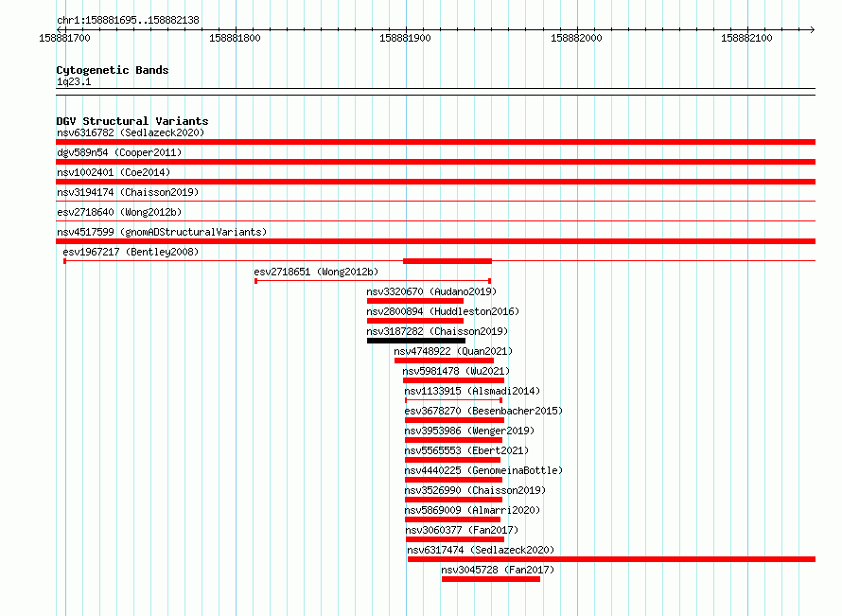Click the thick segment of esv1967217 bar
The image size is (842, 616).
447,261
